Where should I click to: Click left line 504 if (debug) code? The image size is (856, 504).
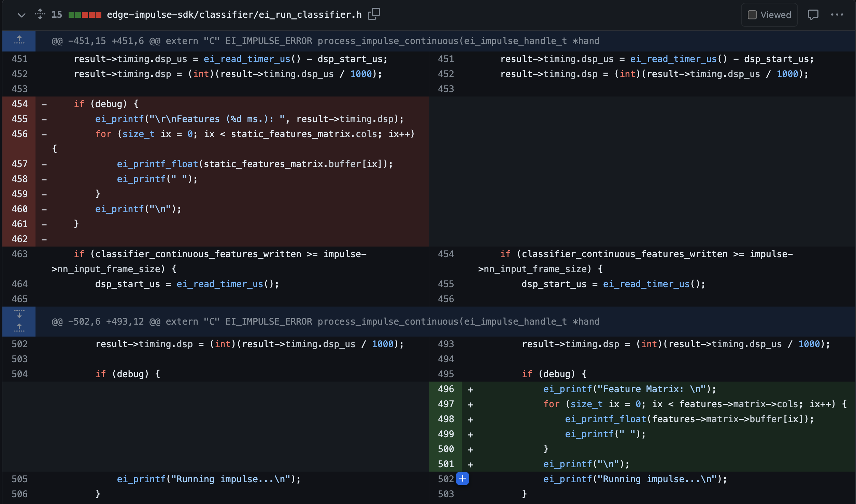(128, 374)
